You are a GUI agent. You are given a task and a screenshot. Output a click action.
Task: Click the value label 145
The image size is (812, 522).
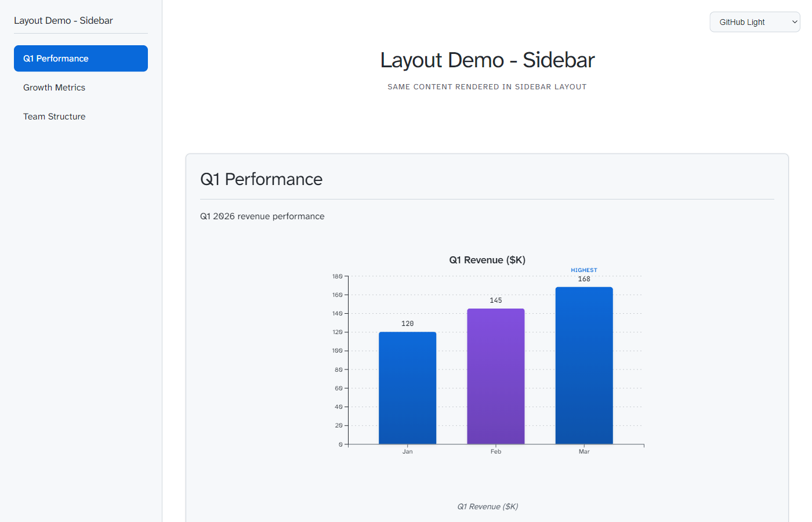pos(496,300)
